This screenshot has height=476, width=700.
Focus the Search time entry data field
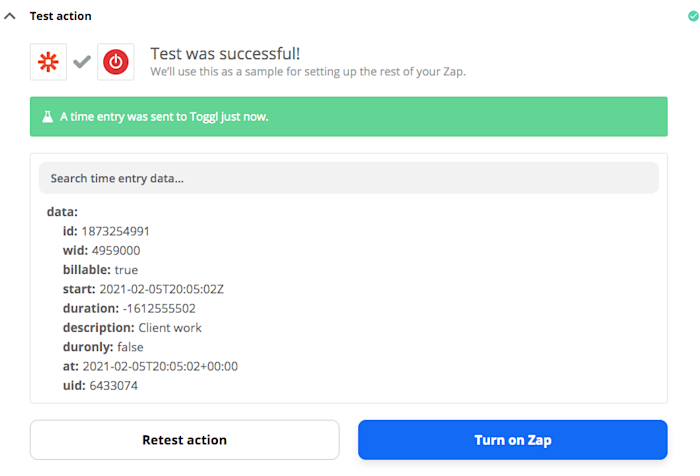pyautogui.click(x=348, y=178)
